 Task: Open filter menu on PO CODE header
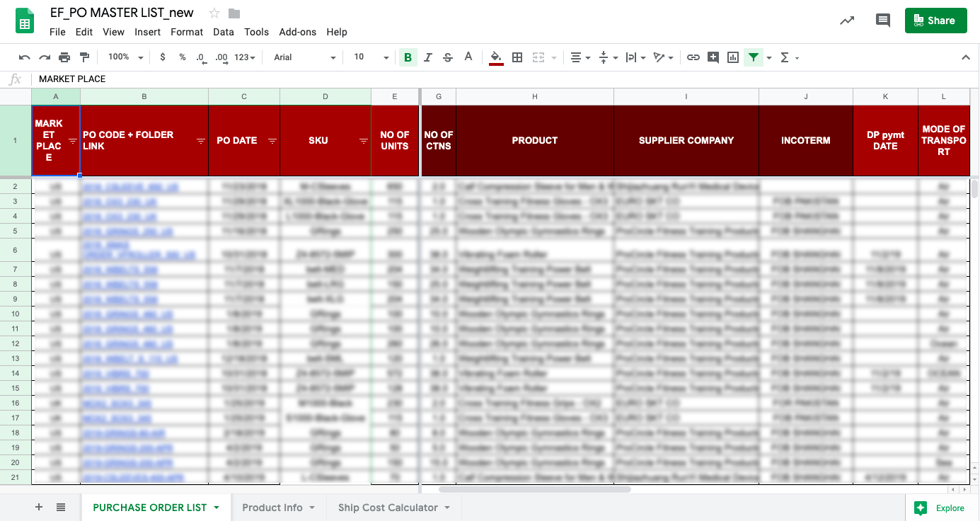coord(201,141)
